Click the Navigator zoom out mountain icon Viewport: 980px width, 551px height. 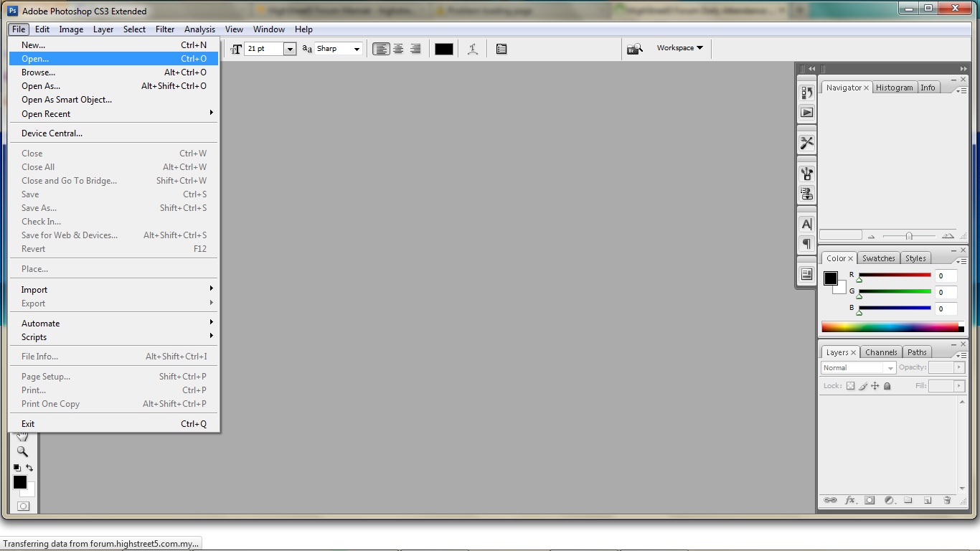(x=872, y=236)
